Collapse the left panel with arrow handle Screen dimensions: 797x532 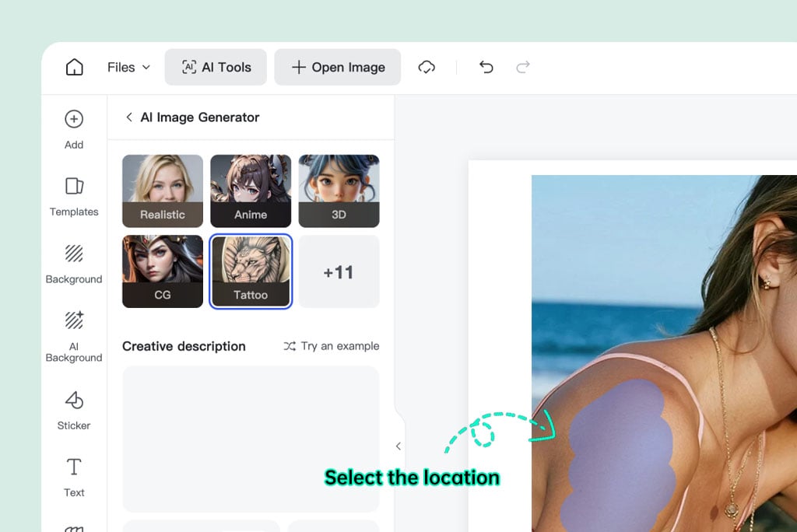point(398,446)
